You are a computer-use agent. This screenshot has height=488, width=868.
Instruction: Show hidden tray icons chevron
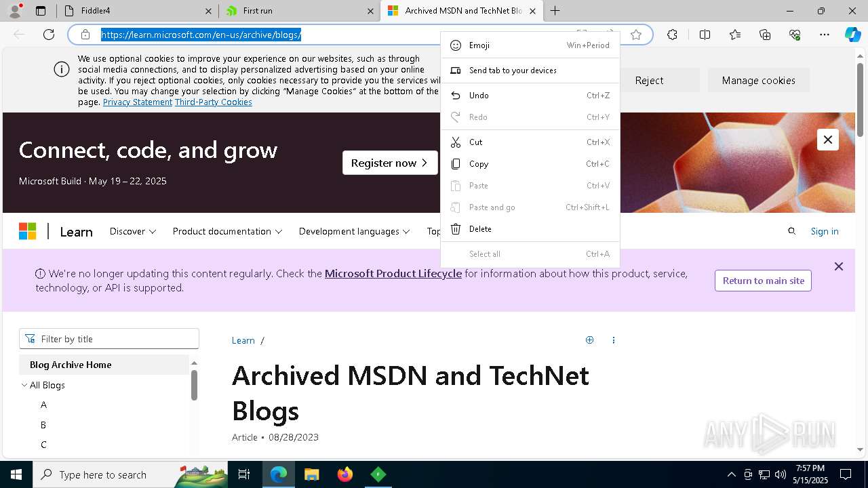tap(731, 474)
